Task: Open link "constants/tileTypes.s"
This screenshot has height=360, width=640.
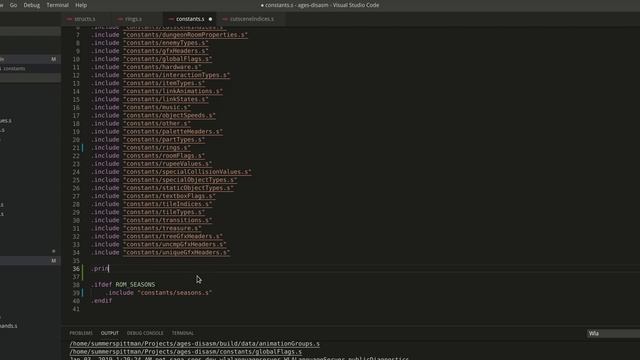Action: click(x=164, y=212)
